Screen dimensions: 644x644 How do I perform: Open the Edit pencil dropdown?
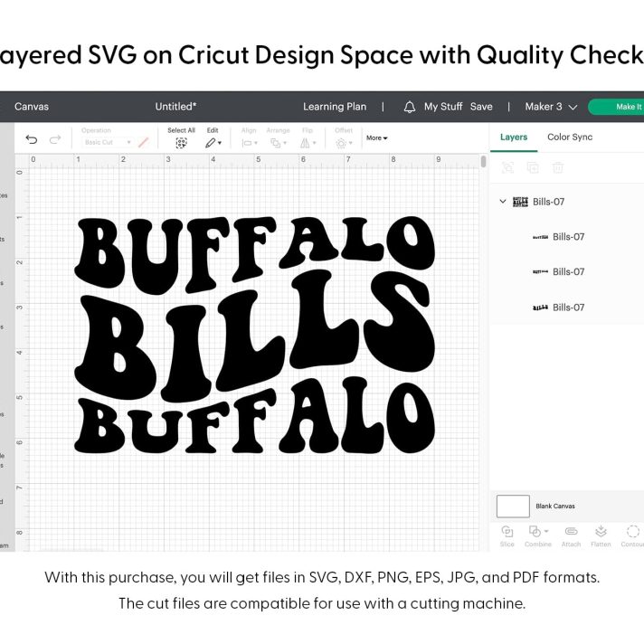(x=213, y=143)
